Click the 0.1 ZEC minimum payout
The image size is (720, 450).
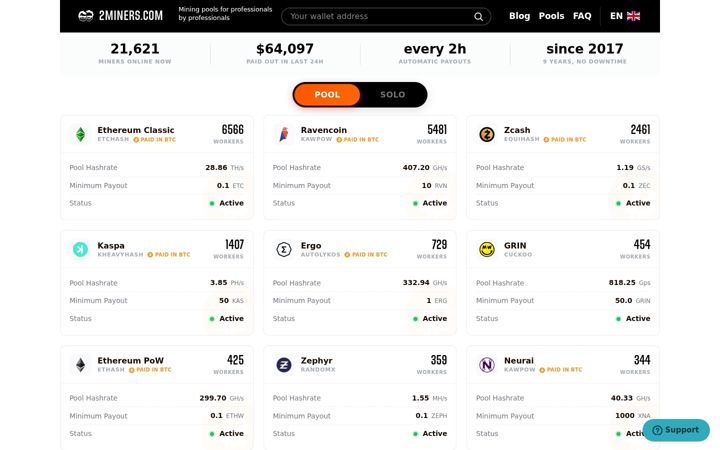click(636, 186)
